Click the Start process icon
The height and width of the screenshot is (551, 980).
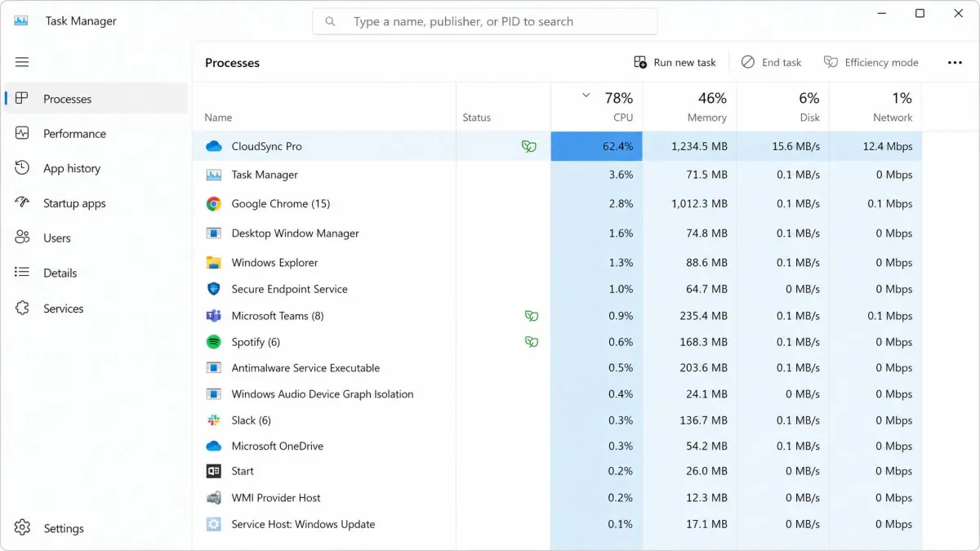(214, 471)
